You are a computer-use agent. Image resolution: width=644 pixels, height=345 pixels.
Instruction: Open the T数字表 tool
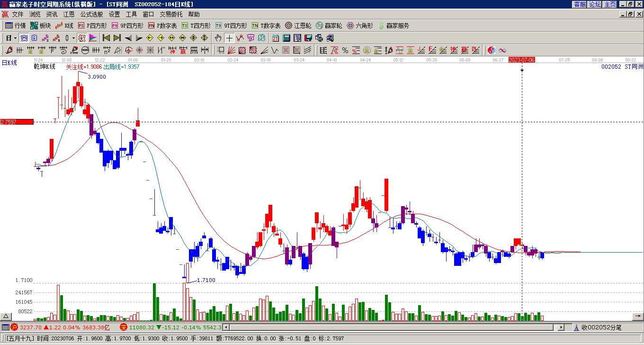click(x=266, y=26)
